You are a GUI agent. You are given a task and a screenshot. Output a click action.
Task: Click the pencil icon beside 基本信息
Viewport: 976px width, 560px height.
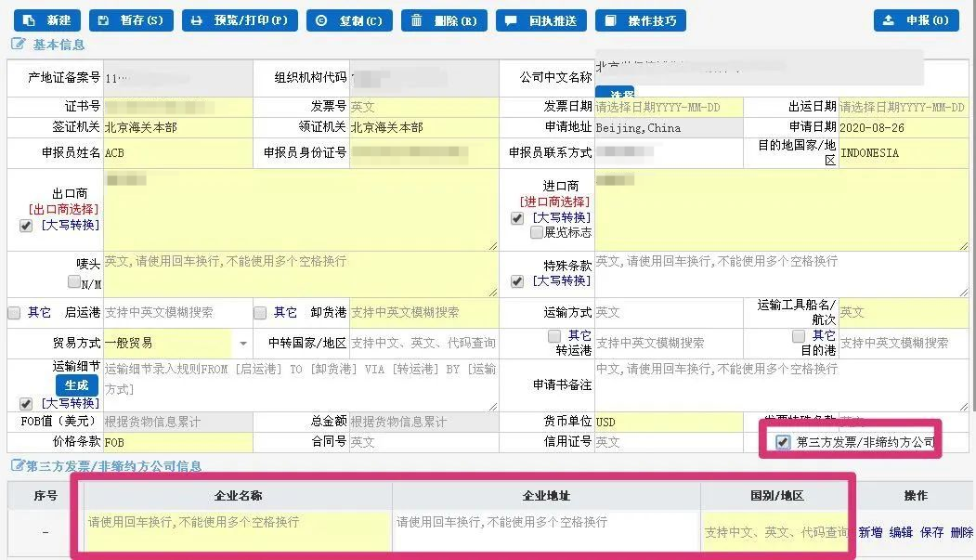click(x=17, y=42)
